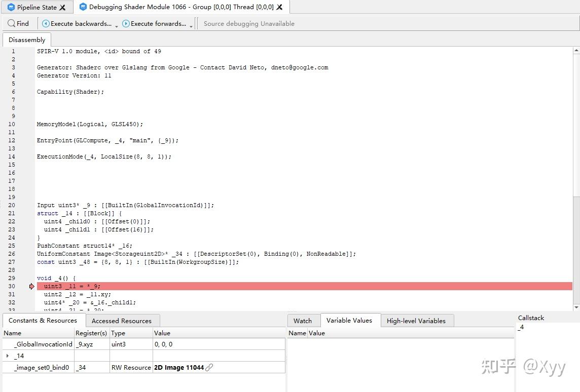
Task: Open the Execute backwards dropdown arrow
Action: coord(116,26)
